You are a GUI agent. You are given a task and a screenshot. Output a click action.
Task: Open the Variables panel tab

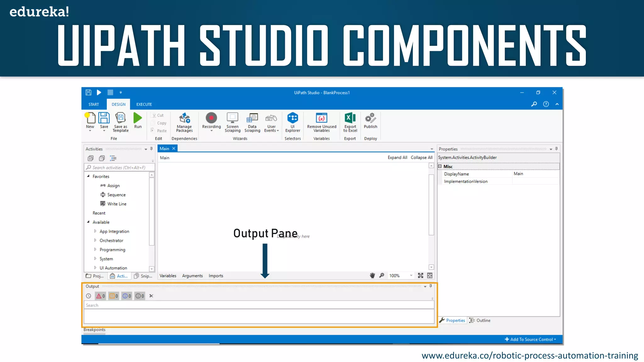[168, 276]
